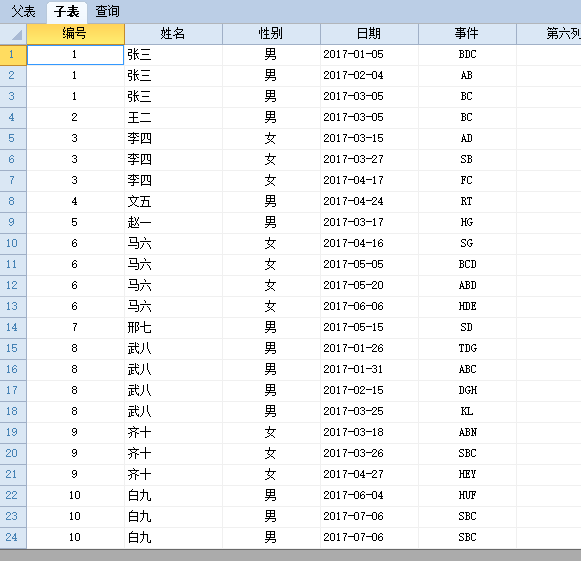
Task: Select row header 1
Action: point(13,55)
